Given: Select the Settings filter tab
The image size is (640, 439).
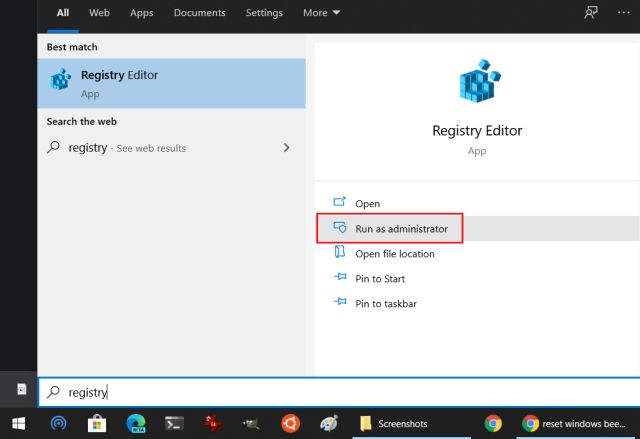Looking at the screenshot, I should pyautogui.click(x=264, y=13).
